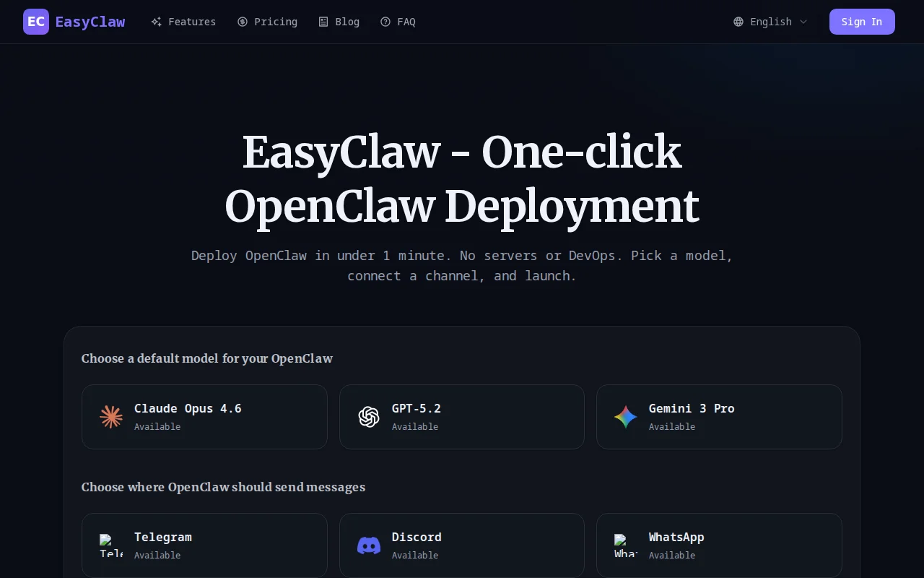Click the broken WhatsApp image icon
The image size is (924, 578).
(626, 545)
